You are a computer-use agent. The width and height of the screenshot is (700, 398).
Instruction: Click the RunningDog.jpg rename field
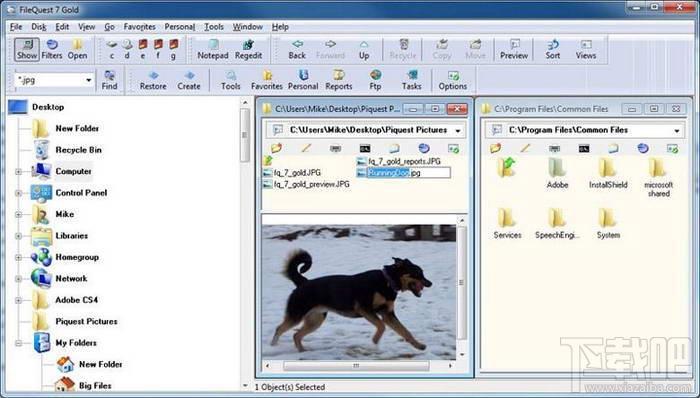[x=408, y=173]
